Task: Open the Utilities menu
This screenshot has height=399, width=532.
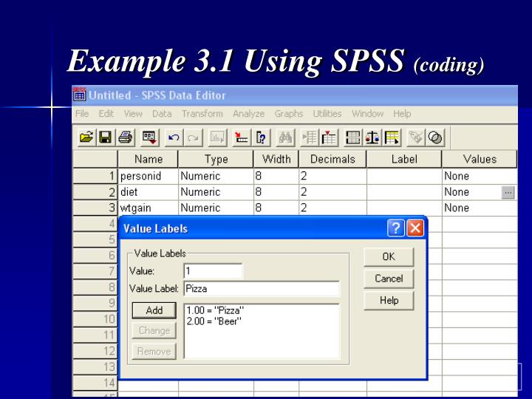Action: coord(327,114)
